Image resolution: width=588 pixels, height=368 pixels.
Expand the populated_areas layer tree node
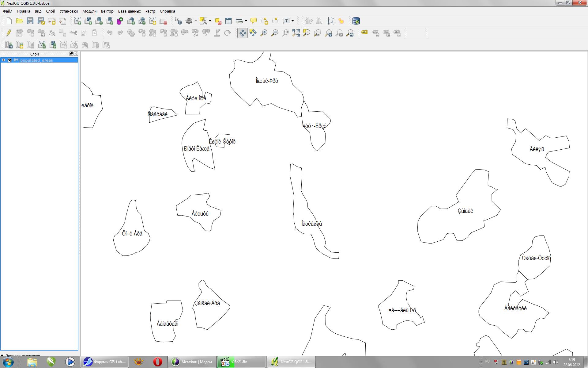point(3,60)
